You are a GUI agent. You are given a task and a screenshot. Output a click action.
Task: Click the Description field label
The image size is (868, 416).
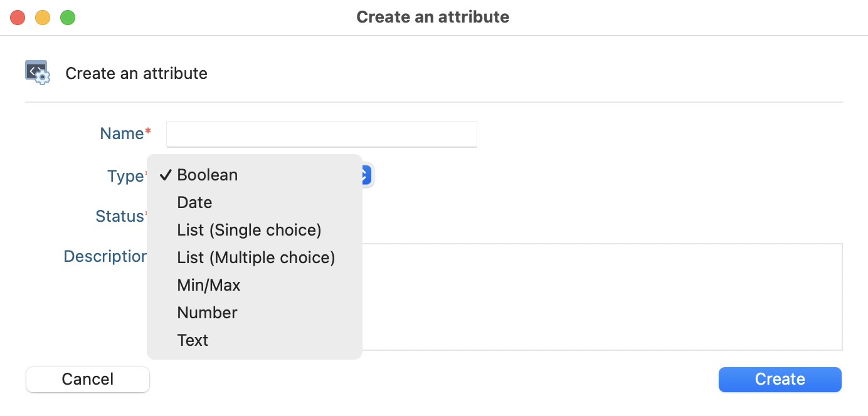pos(105,256)
